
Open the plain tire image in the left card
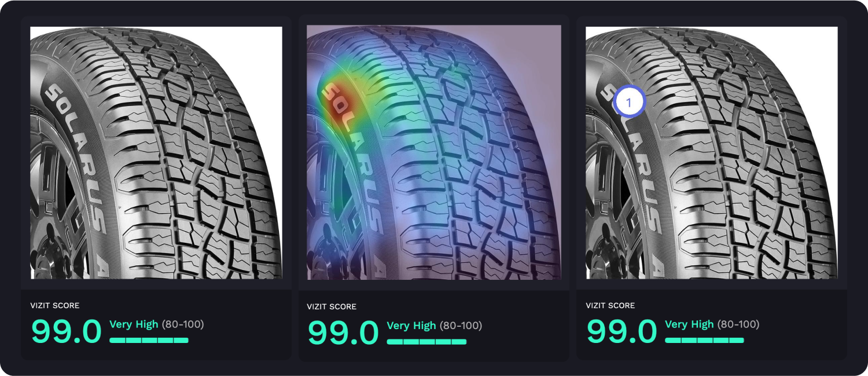click(156, 153)
